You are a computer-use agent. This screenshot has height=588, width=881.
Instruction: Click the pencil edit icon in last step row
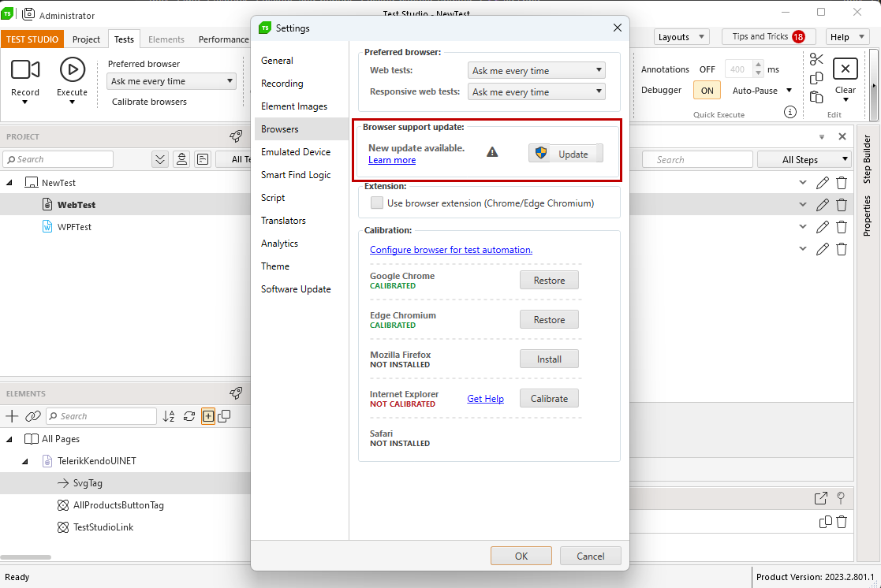pyautogui.click(x=823, y=249)
